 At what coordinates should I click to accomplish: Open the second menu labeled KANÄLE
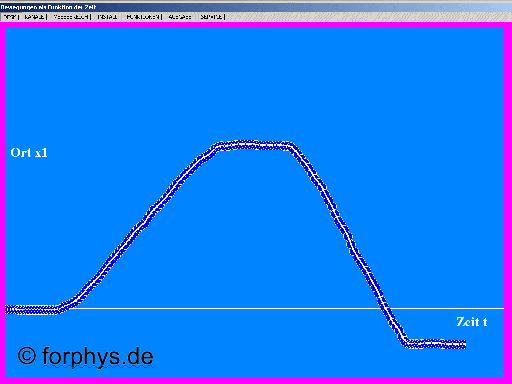click(34, 17)
